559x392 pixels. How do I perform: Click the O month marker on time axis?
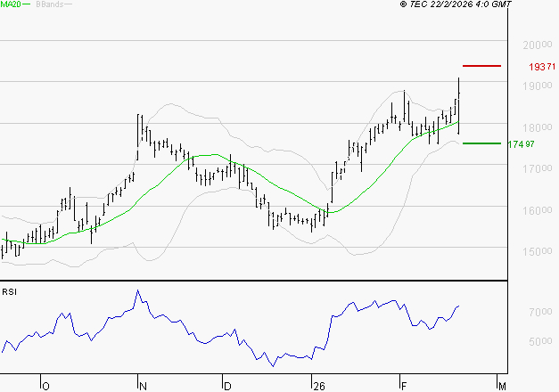(x=45, y=387)
